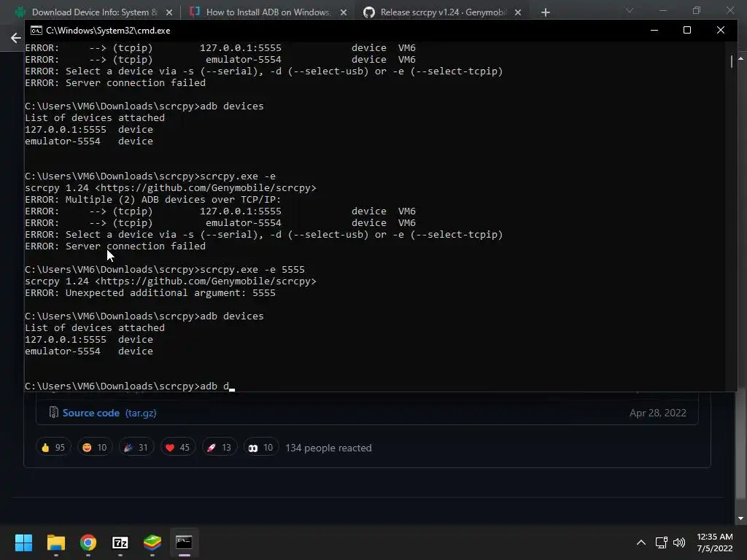Switch to Release scrcpy v1.24 tab
The height and width of the screenshot is (560, 747).
(442, 12)
